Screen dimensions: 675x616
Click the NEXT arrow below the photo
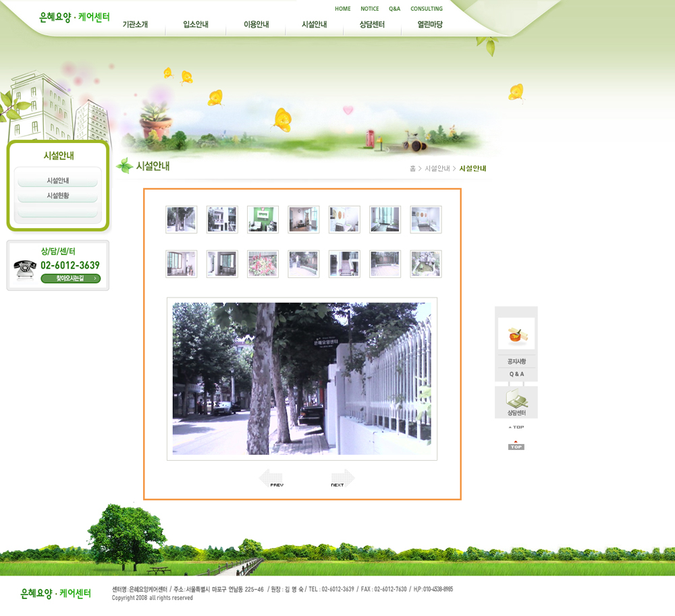[342, 478]
